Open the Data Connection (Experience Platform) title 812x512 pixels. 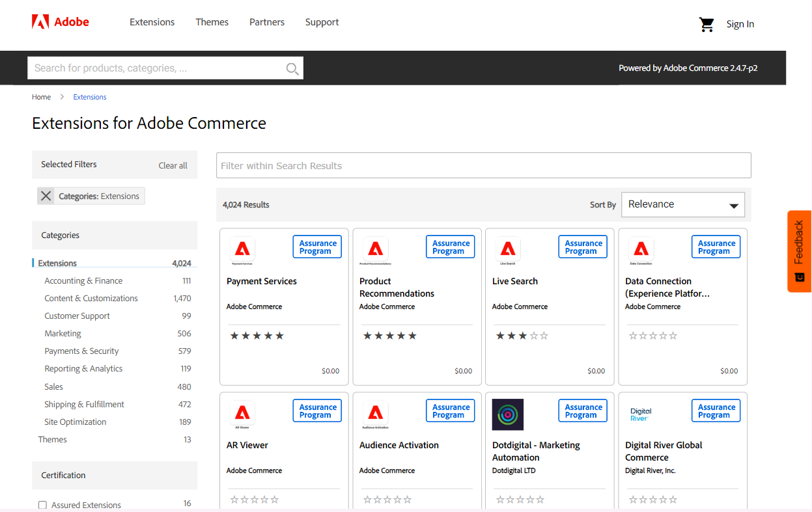(x=667, y=288)
